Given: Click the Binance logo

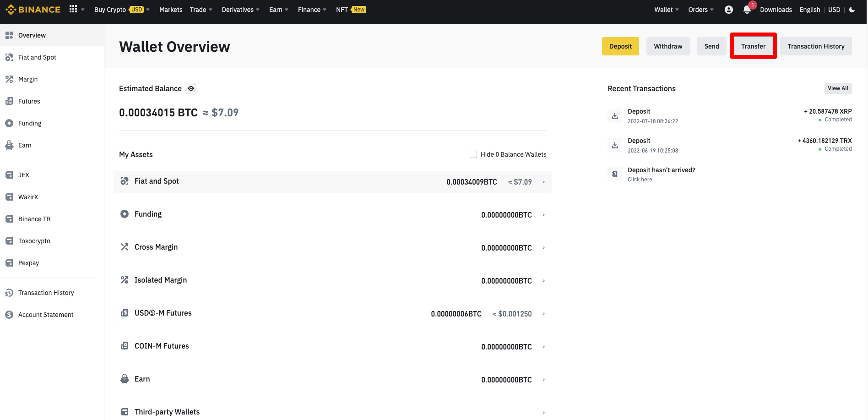Looking at the screenshot, I should [33, 10].
